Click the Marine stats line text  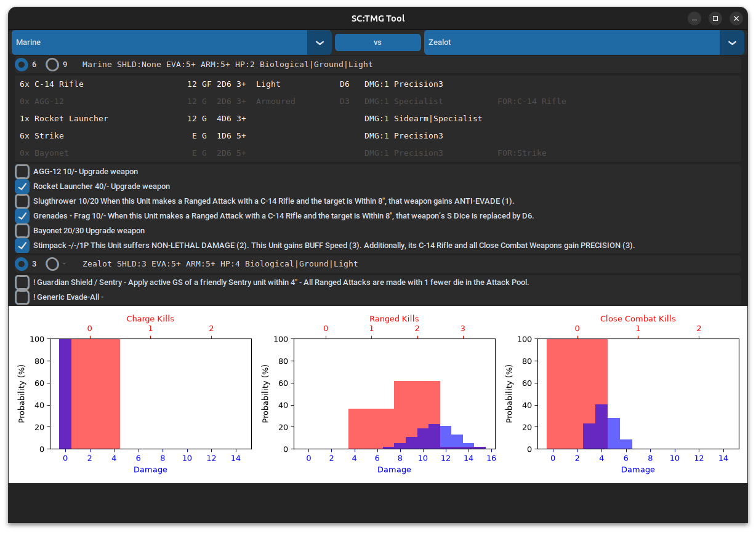pos(227,65)
